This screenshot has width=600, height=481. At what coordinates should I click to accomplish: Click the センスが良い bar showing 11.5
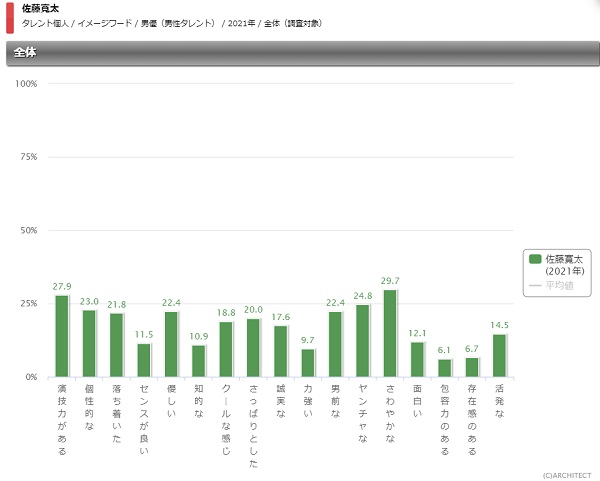click(144, 360)
